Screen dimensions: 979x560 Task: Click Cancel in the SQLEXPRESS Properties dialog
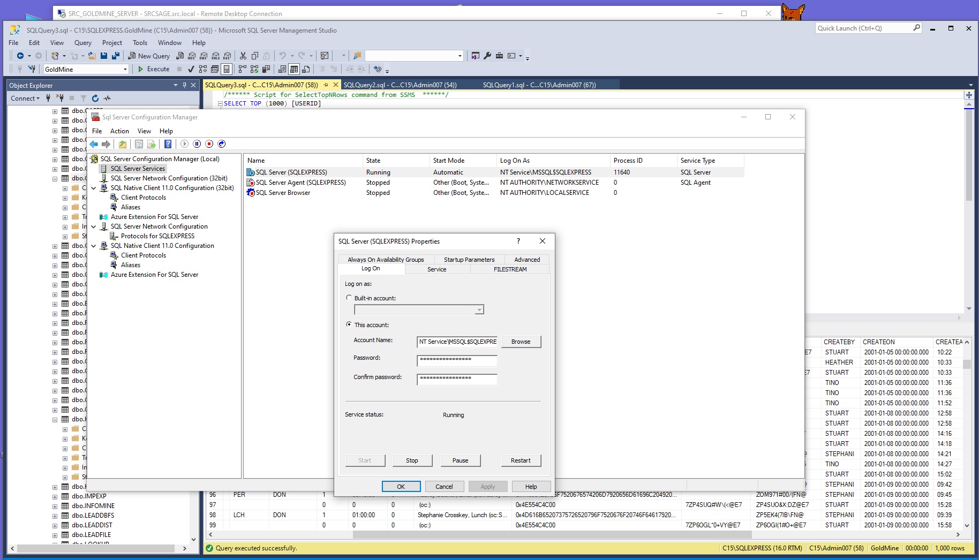(444, 487)
